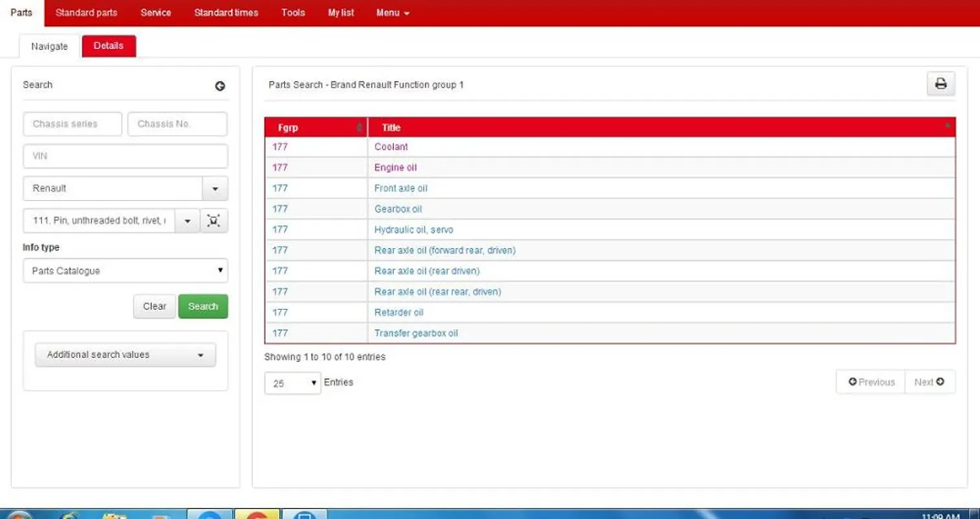Click the 177 code in the Hydraulic oil row
This screenshot has width=980, height=519.
(280, 230)
